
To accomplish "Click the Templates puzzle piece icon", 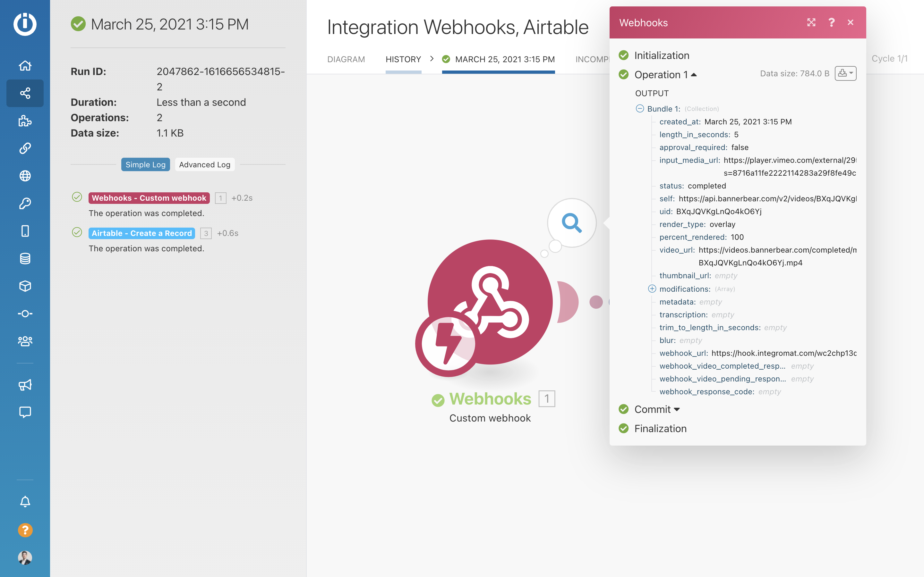I will click(x=25, y=121).
